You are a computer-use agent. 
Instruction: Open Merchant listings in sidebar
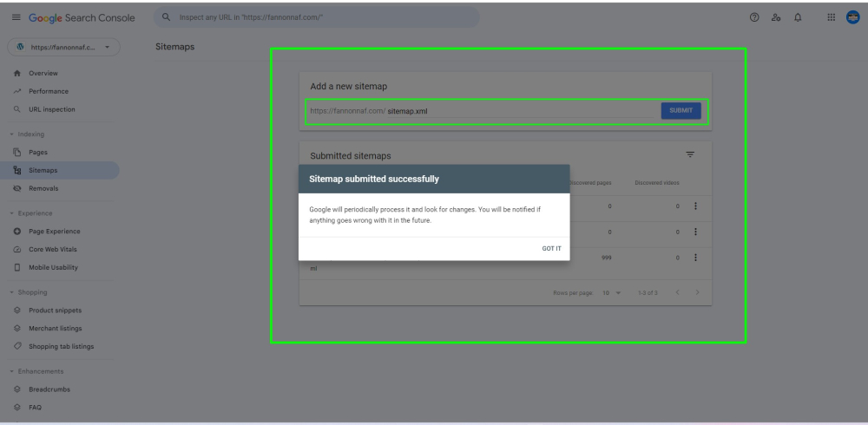[x=55, y=328]
